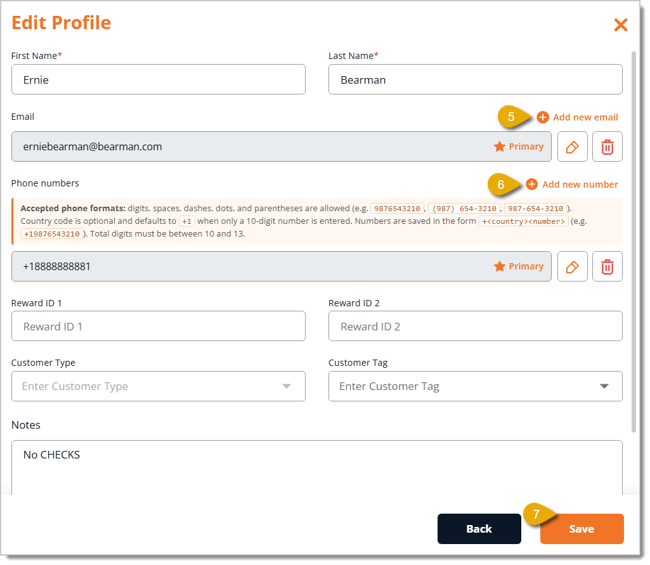
Task: Select the erniebearman@bearman.com email field
Action: click(281, 147)
